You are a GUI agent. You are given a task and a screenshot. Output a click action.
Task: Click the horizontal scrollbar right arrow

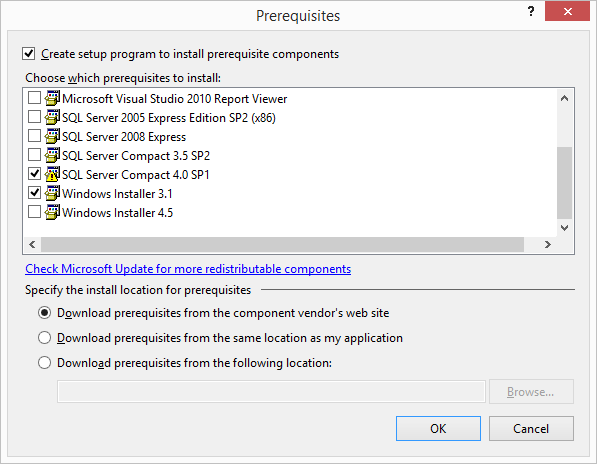pos(548,244)
